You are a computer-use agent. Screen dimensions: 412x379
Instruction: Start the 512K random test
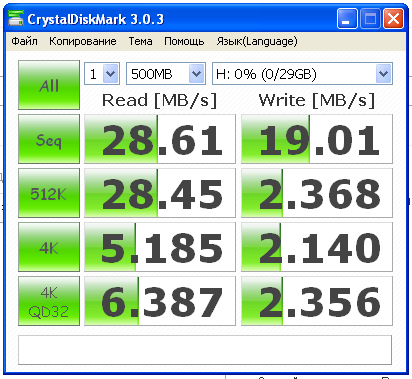[x=49, y=193]
